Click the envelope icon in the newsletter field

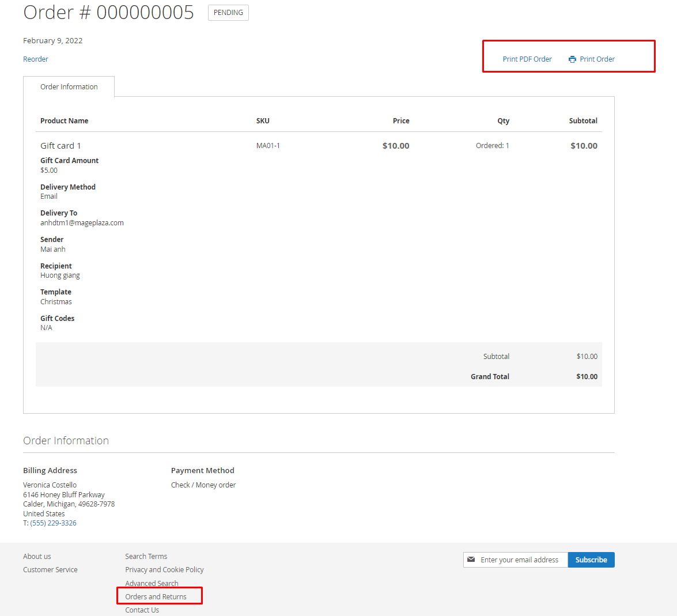471,560
